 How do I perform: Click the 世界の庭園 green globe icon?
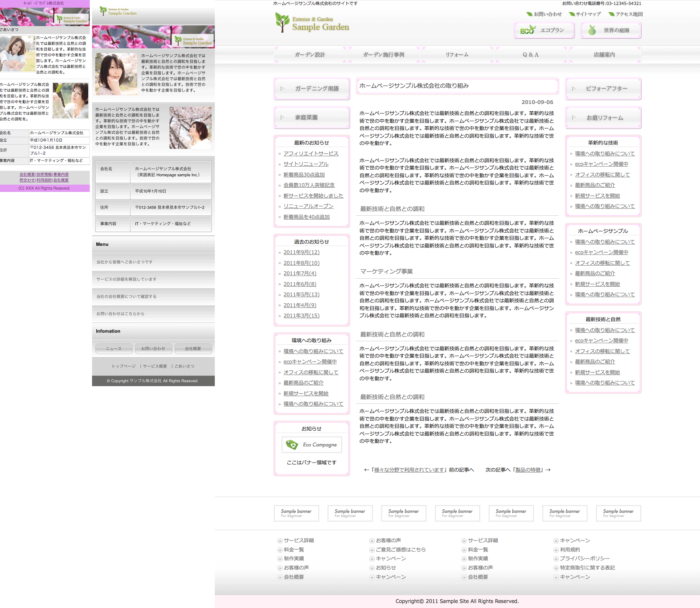click(592, 30)
